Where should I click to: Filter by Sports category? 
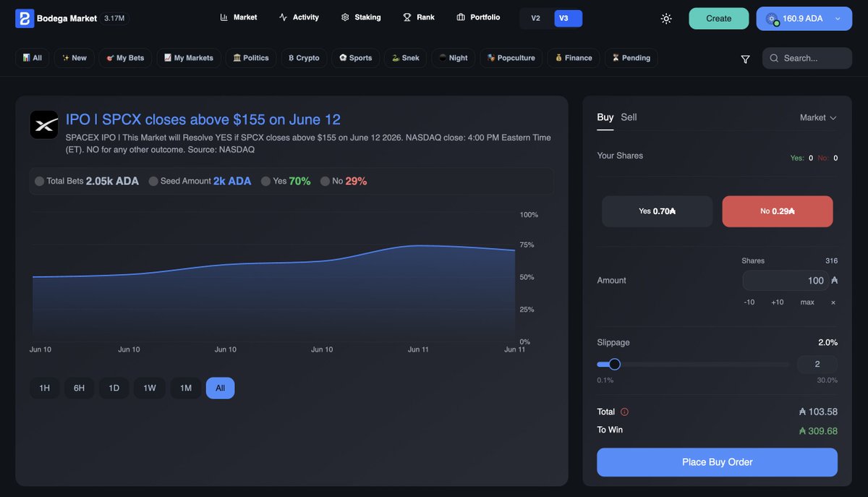356,58
